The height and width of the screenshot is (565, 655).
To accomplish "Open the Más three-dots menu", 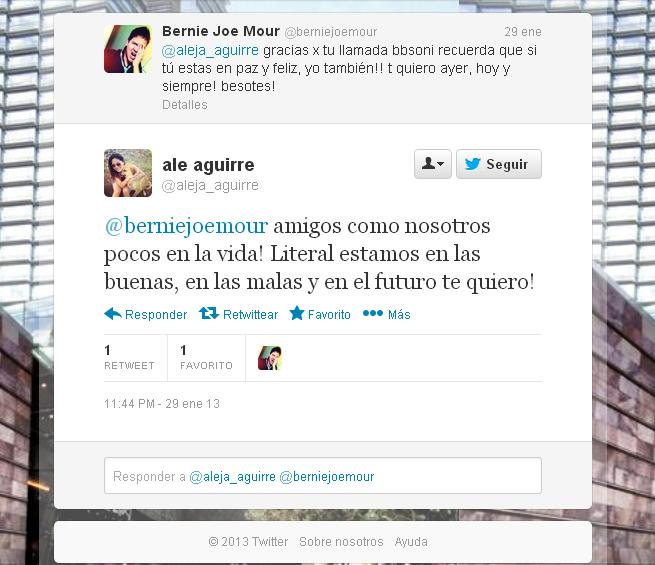I will (373, 313).
